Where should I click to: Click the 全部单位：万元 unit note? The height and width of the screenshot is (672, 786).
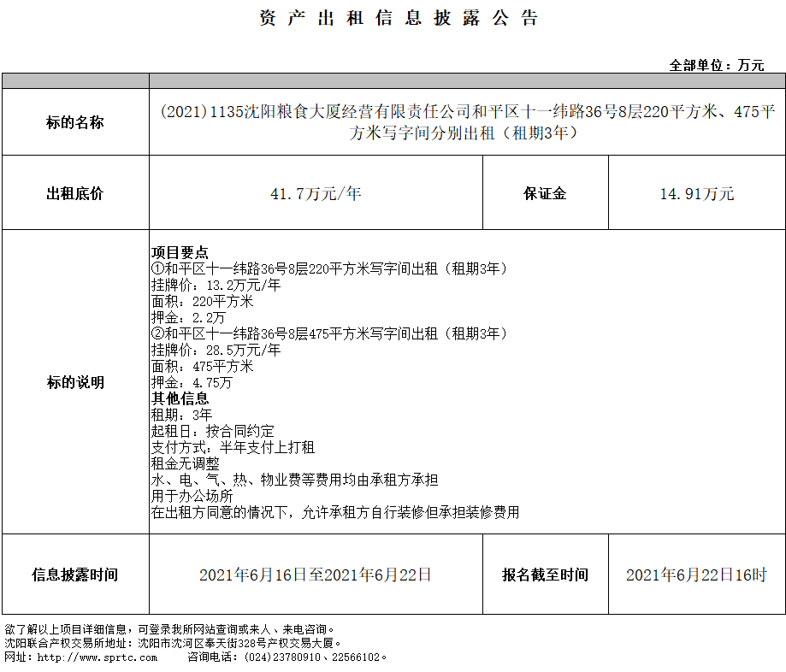point(717,65)
